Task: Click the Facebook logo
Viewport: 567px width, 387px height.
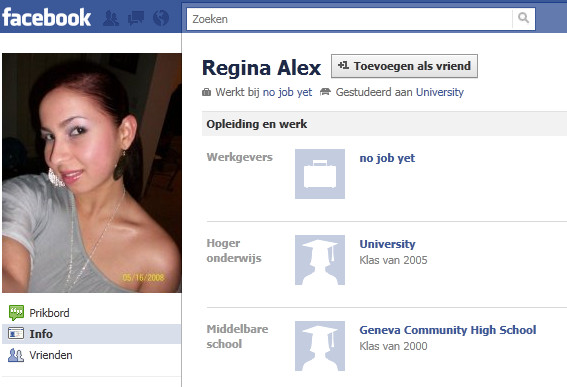Action: [x=46, y=18]
